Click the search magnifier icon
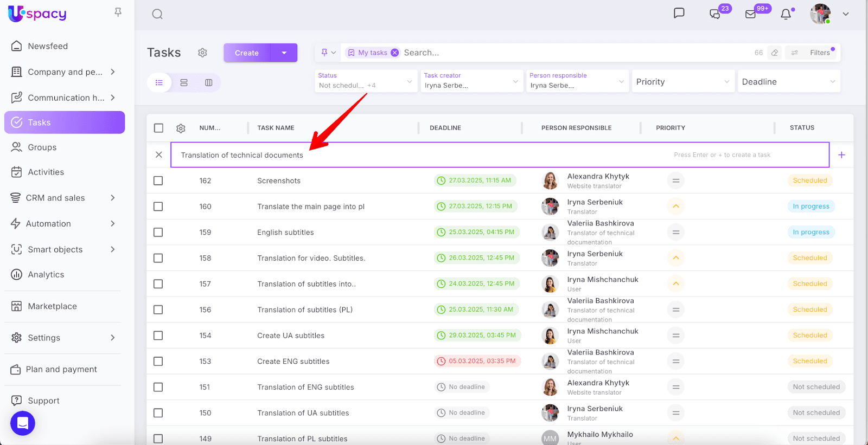868x445 pixels. (157, 14)
